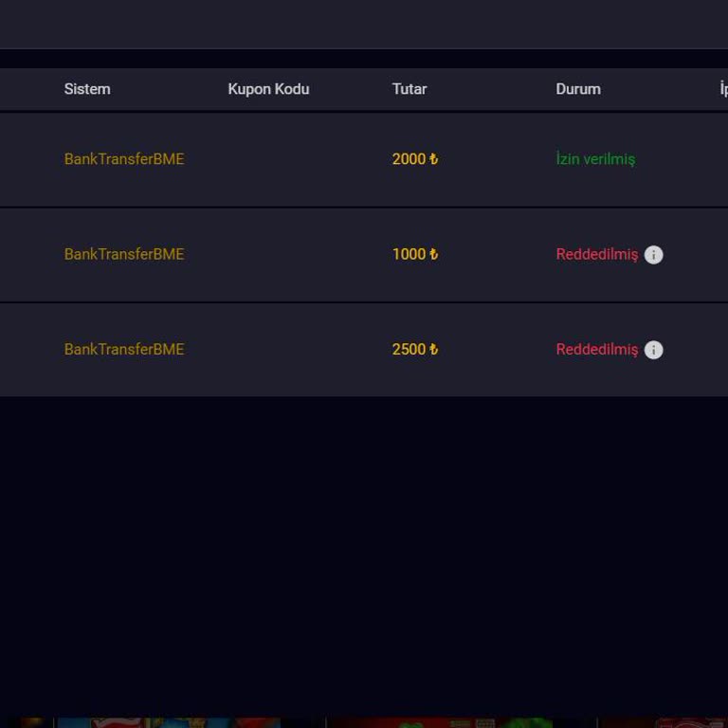This screenshot has height=728, width=728.
Task: Click the 2000 ₺ amount
Action: 415,159
